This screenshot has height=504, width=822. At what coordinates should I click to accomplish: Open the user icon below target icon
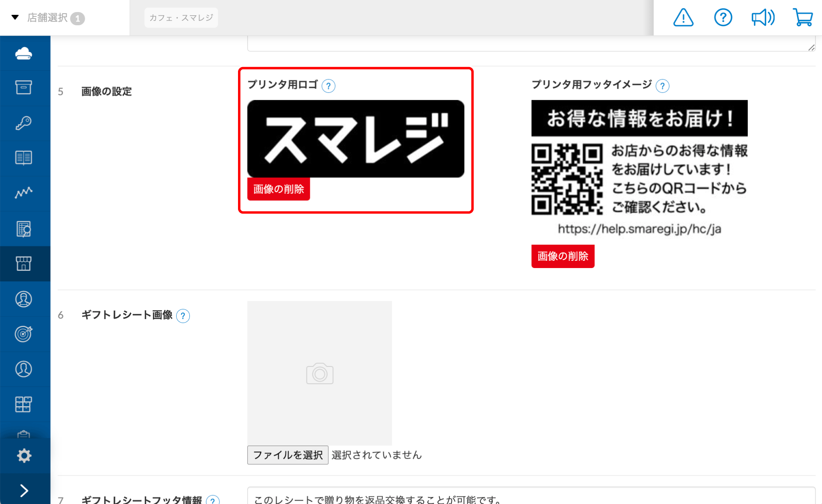tap(24, 369)
